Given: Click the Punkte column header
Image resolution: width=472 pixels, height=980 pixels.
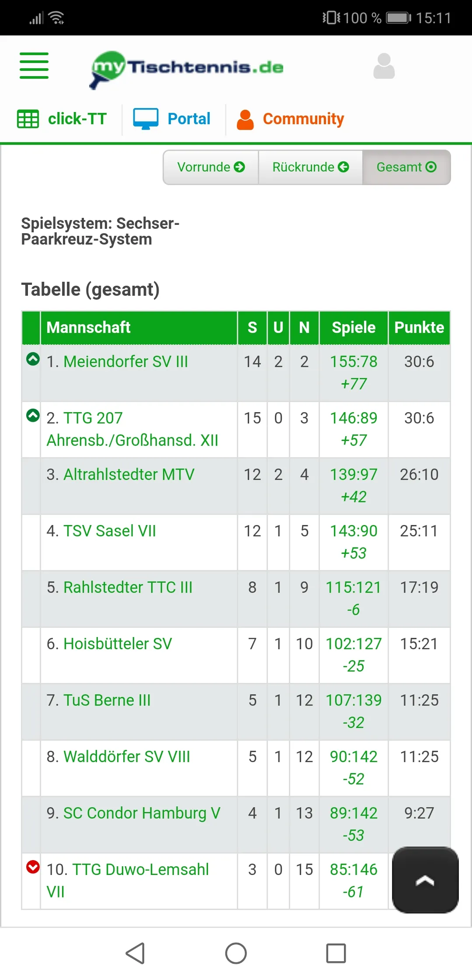Looking at the screenshot, I should pos(419,328).
